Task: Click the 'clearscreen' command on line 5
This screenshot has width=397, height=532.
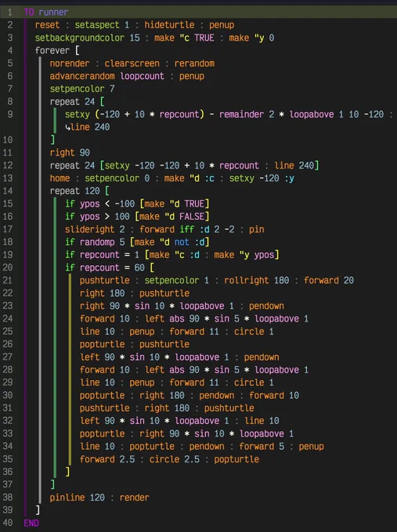Action: coord(132,63)
